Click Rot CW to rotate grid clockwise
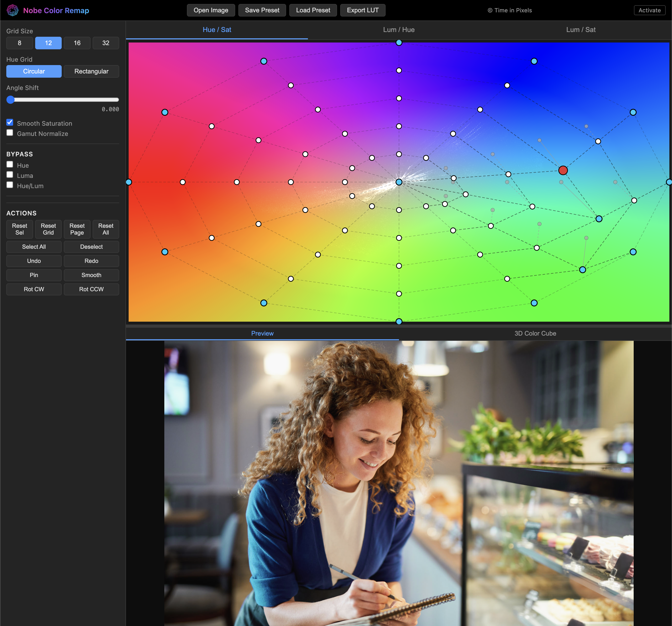This screenshot has height=626, width=672. click(34, 289)
